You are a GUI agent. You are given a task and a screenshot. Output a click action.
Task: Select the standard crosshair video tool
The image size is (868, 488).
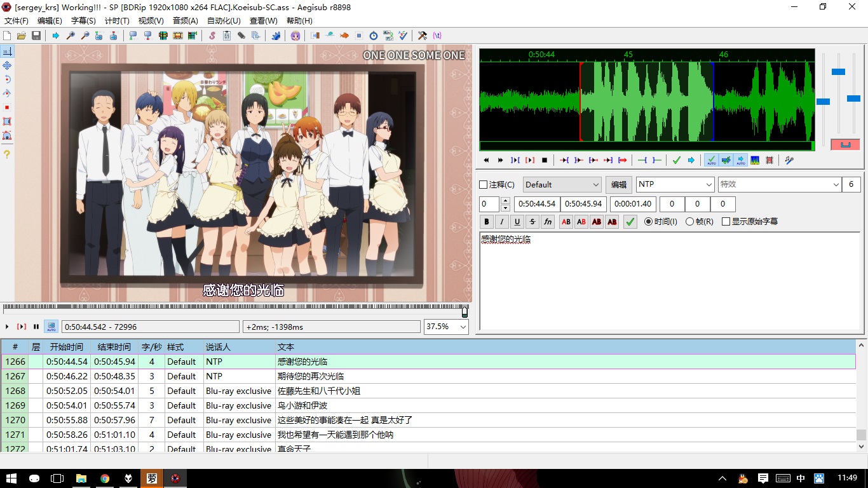coord(7,51)
